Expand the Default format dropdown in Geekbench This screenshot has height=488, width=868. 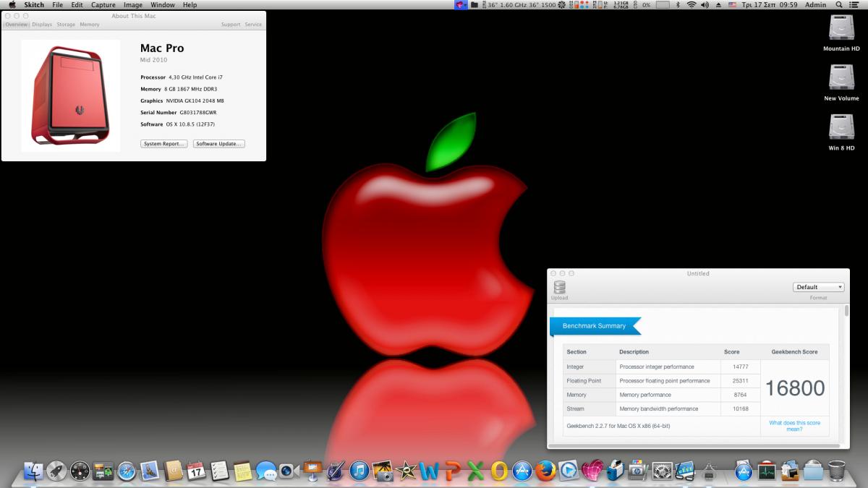coord(819,287)
